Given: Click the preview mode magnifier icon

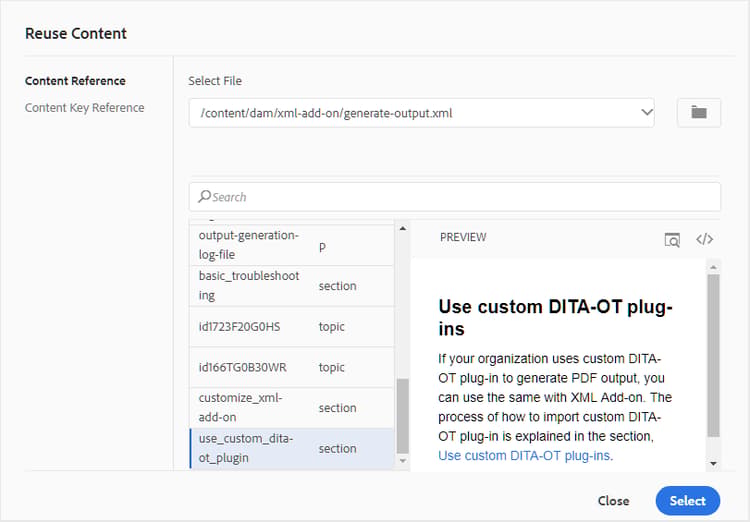Looking at the screenshot, I should tap(672, 240).
